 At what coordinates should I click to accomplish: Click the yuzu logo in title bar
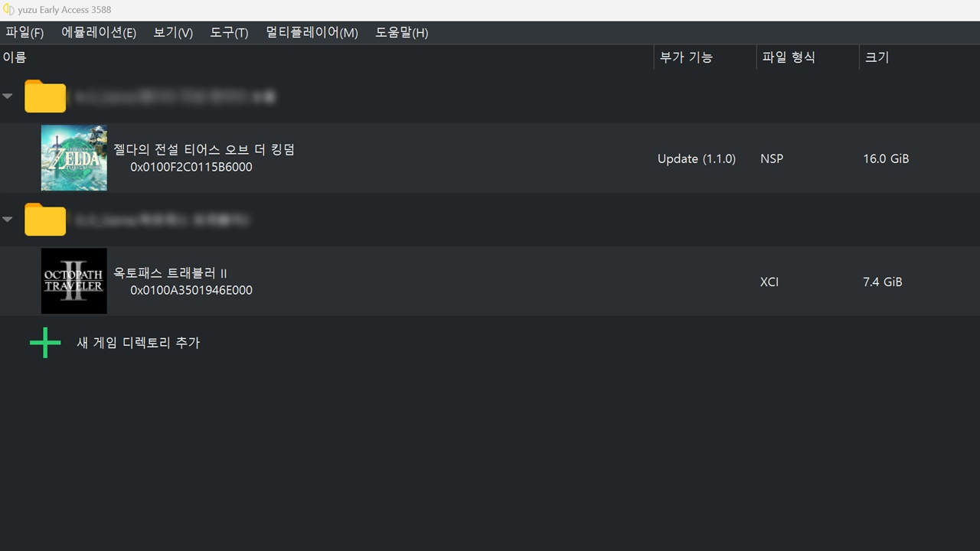[8, 10]
